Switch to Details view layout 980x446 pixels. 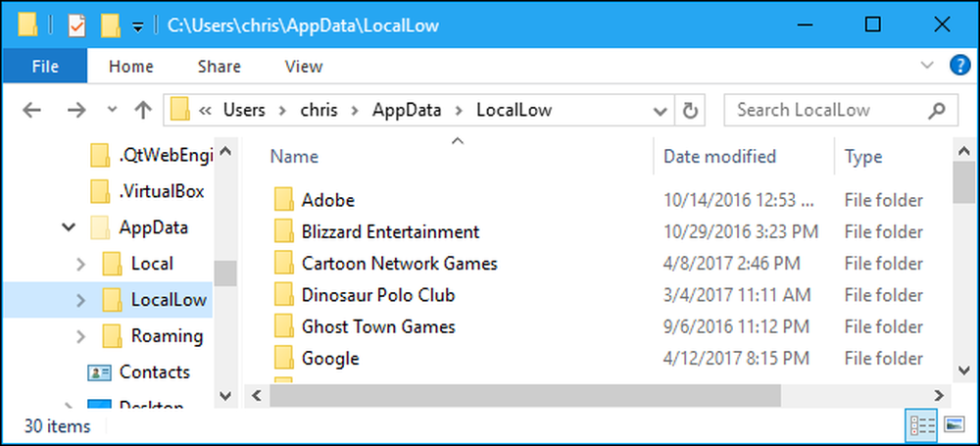tap(921, 426)
